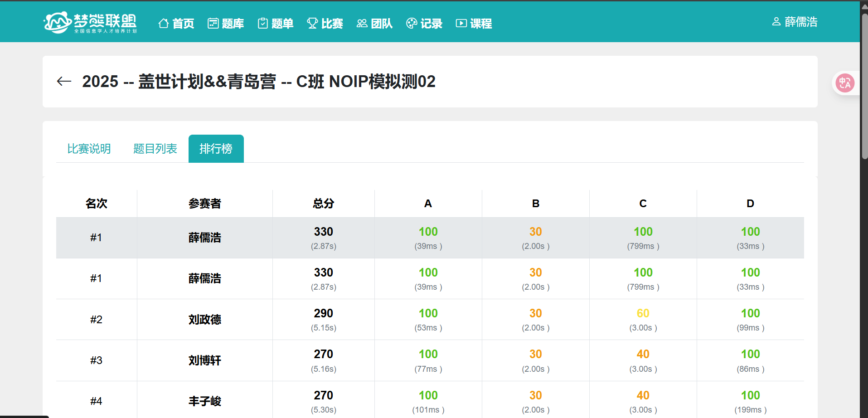The height and width of the screenshot is (418, 868).
Task: Select the 排行榜 ranking tab
Action: (x=216, y=149)
